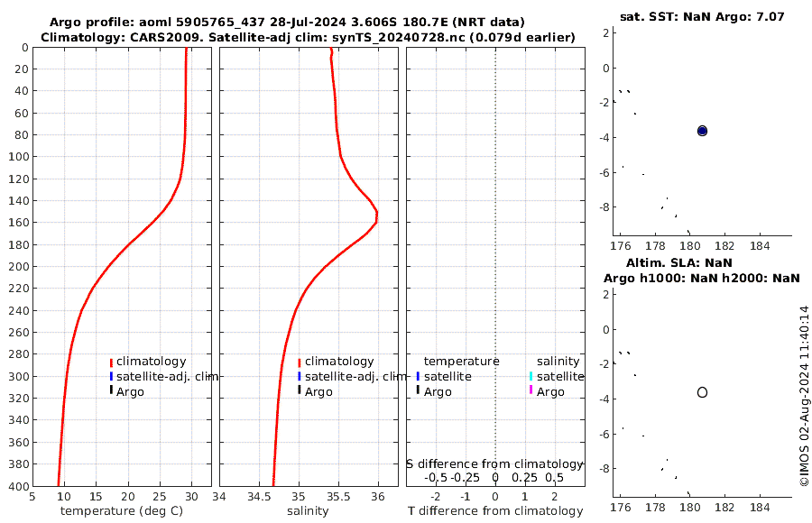Click black Argo swatch in salinity panel legend
The image size is (812, 523).
pyautogui.click(x=299, y=390)
